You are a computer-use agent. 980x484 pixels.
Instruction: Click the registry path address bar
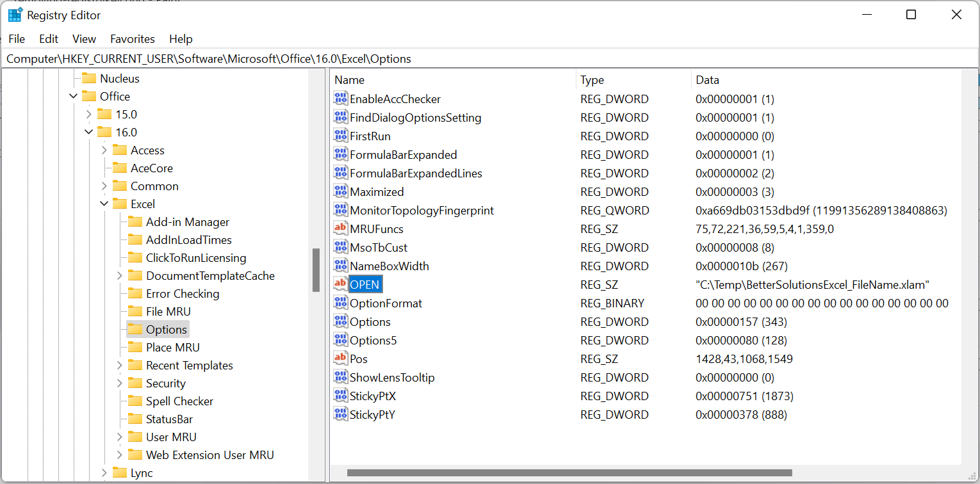[490, 59]
